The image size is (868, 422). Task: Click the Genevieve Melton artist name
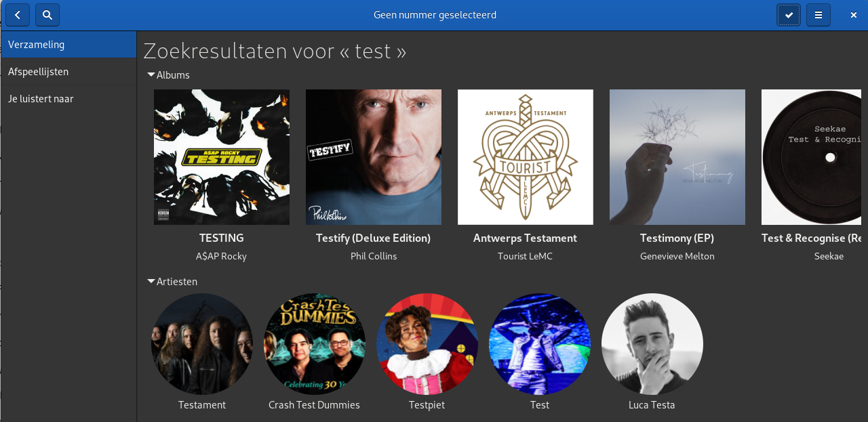click(677, 256)
